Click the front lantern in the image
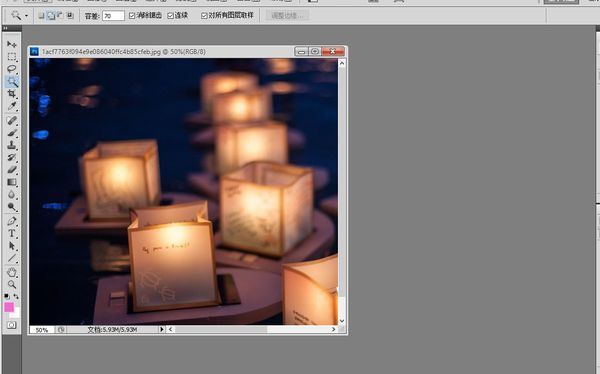The width and height of the screenshot is (600, 374). pos(173,257)
